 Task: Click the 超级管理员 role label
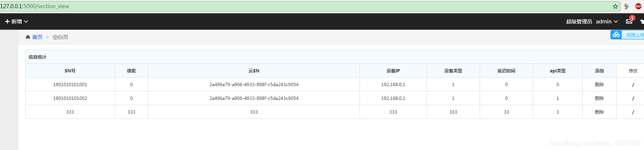[579, 22]
